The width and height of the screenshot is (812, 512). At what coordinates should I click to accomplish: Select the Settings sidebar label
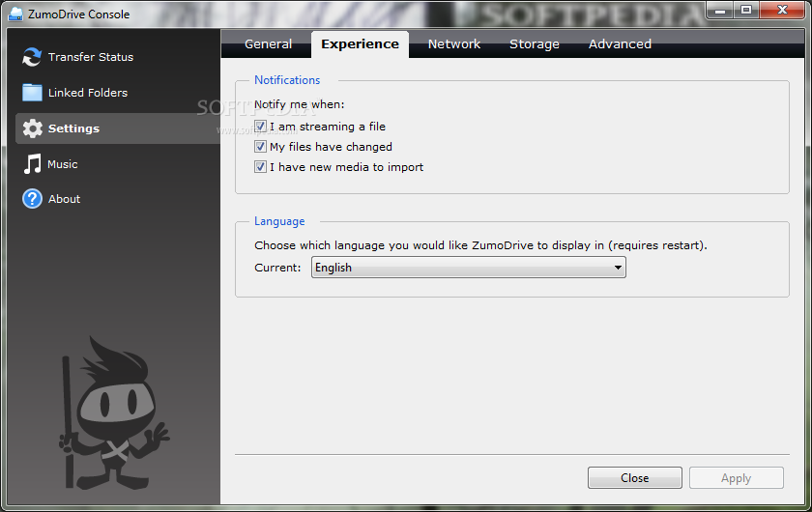point(73,128)
